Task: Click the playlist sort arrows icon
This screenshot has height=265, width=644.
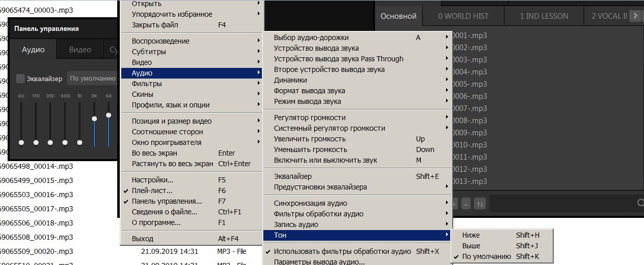Action: (480, 204)
